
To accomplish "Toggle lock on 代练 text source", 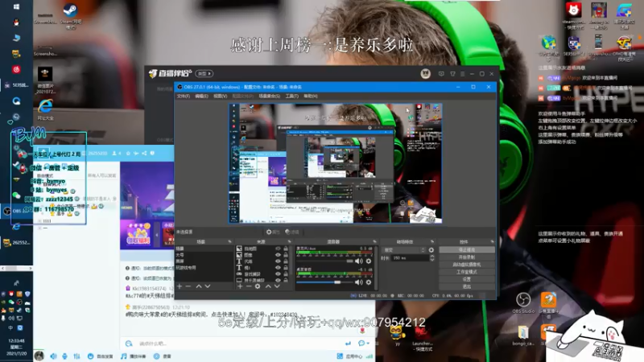I will 286,261.
